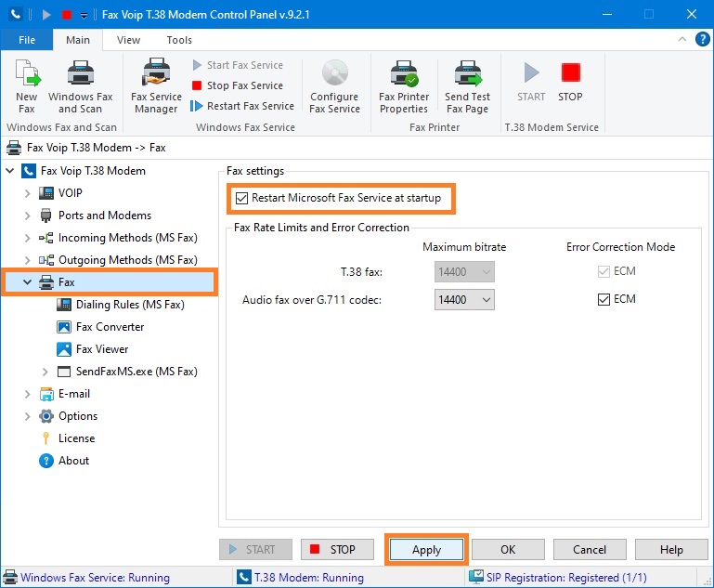This screenshot has height=588, width=714.
Task: Click the STOP button at bottom
Action: [x=337, y=549]
